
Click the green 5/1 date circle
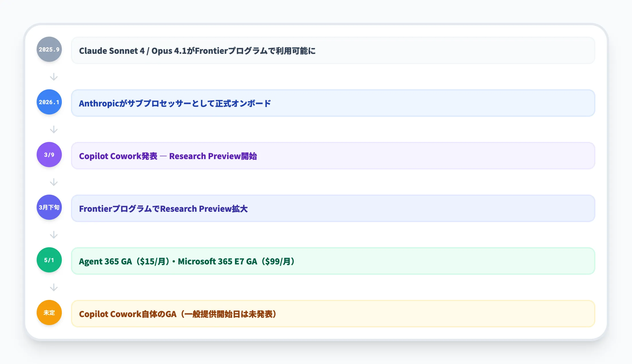49,260
